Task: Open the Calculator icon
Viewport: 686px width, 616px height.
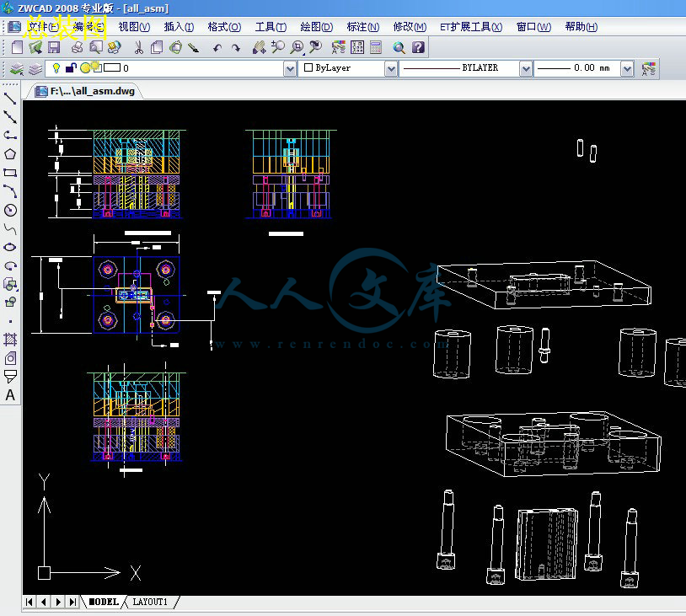Action: point(376,47)
